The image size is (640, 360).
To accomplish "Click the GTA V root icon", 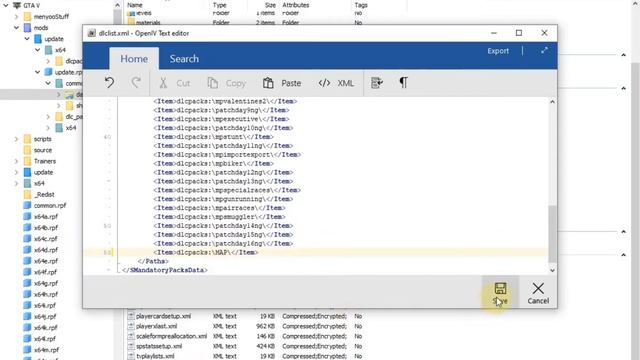I will [x=17, y=6].
